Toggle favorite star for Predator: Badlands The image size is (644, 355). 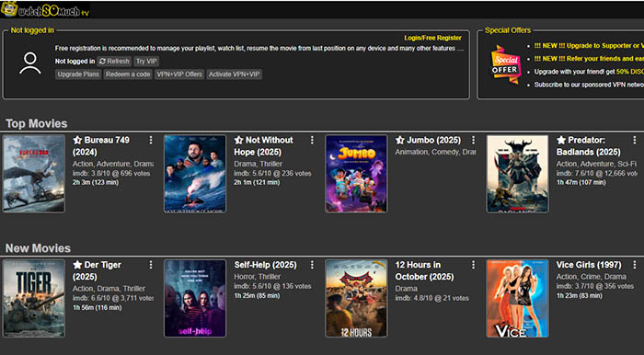click(561, 141)
